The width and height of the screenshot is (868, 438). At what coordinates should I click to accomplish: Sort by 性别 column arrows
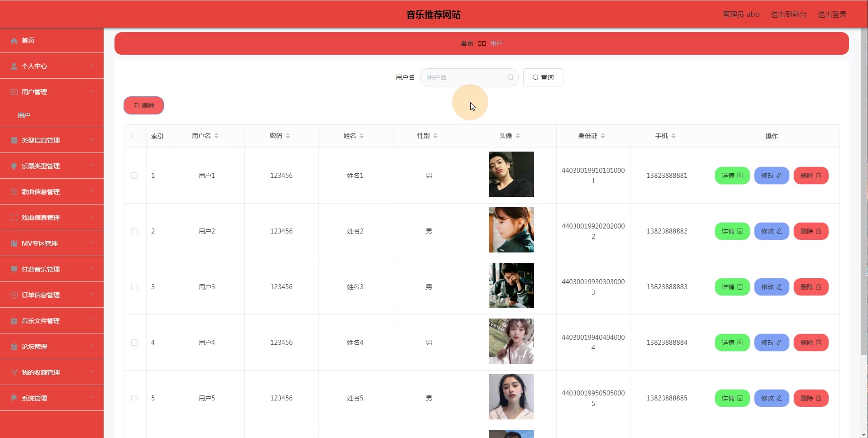435,136
